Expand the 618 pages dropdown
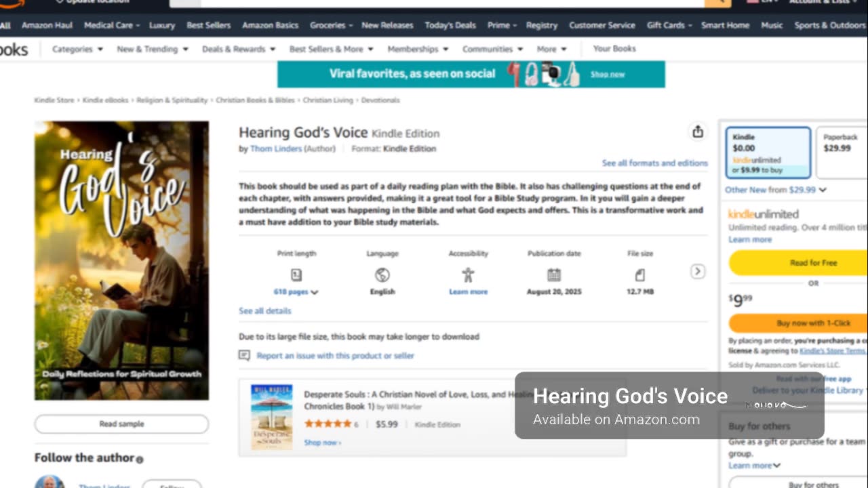Viewport: 868px width, 488px height. 296,291
